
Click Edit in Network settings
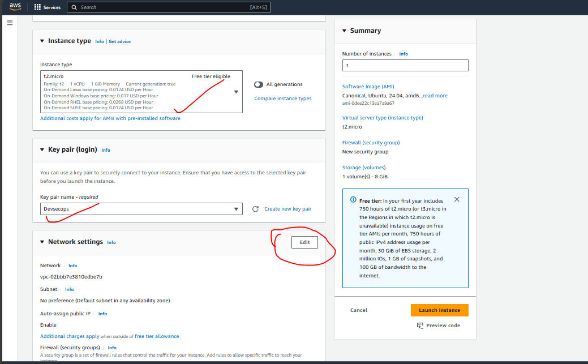(304, 242)
